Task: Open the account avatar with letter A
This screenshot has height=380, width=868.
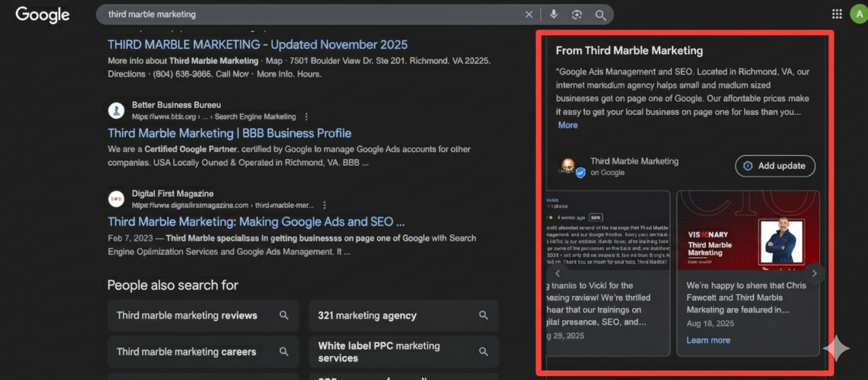Action: [859, 15]
